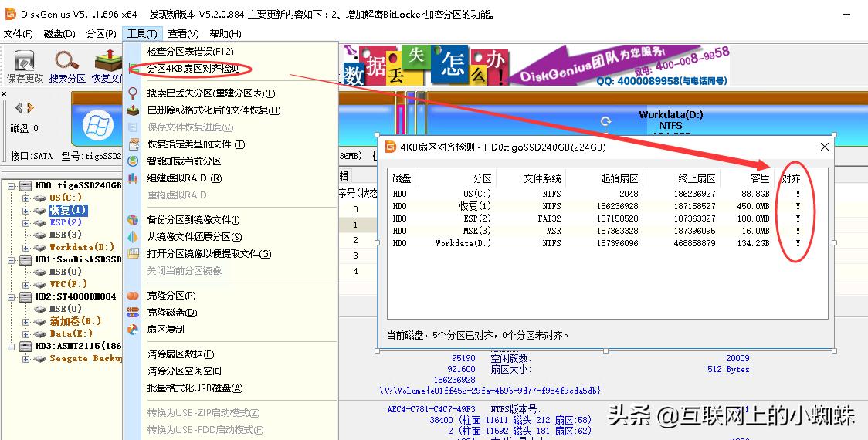Viewport: 868px width, 440px height.
Task: Click the icon beside 搜索已丢失分区
Action: (x=133, y=93)
